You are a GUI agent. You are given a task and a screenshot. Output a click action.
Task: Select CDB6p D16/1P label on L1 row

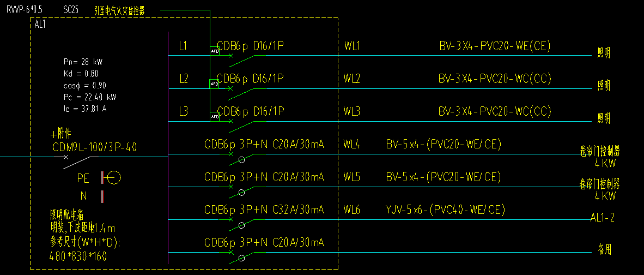[251, 46]
